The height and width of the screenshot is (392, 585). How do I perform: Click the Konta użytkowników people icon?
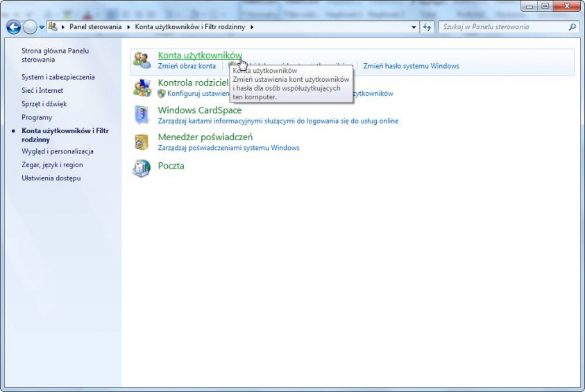tap(142, 60)
